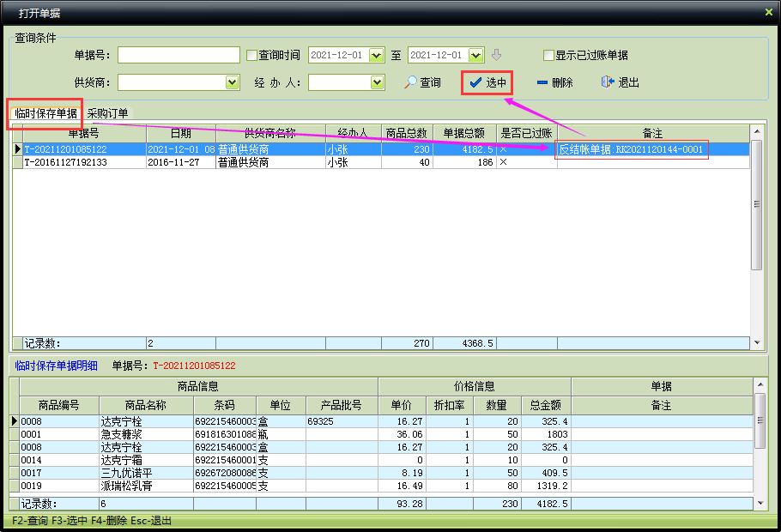781x532 pixels.
Task: Click the upper list scrollbar down arrow
Action: [x=757, y=342]
